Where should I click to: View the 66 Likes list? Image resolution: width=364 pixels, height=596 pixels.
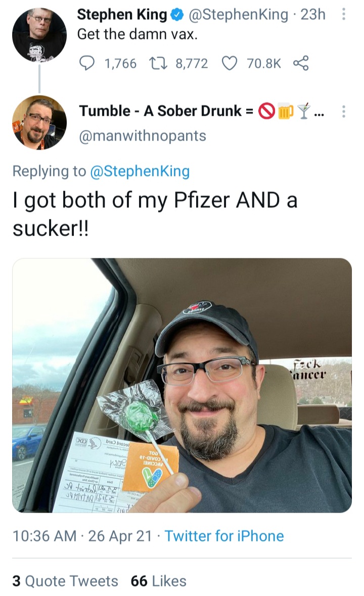[x=158, y=581]
